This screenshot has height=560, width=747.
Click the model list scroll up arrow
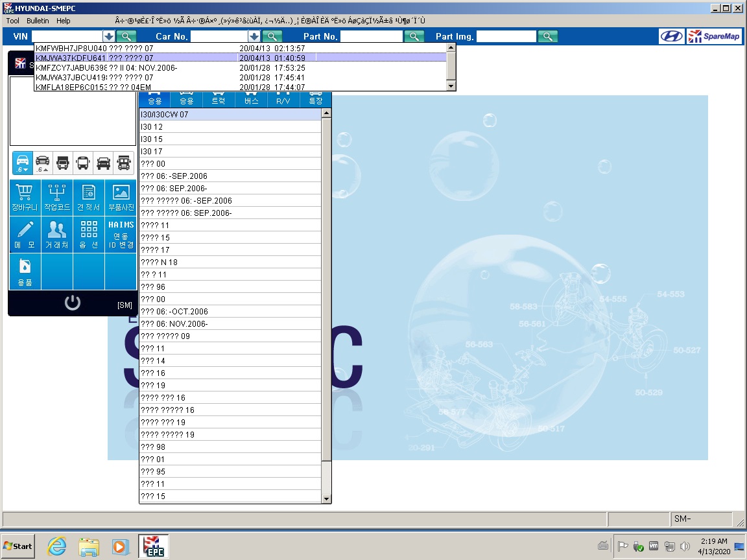point(326,113)
